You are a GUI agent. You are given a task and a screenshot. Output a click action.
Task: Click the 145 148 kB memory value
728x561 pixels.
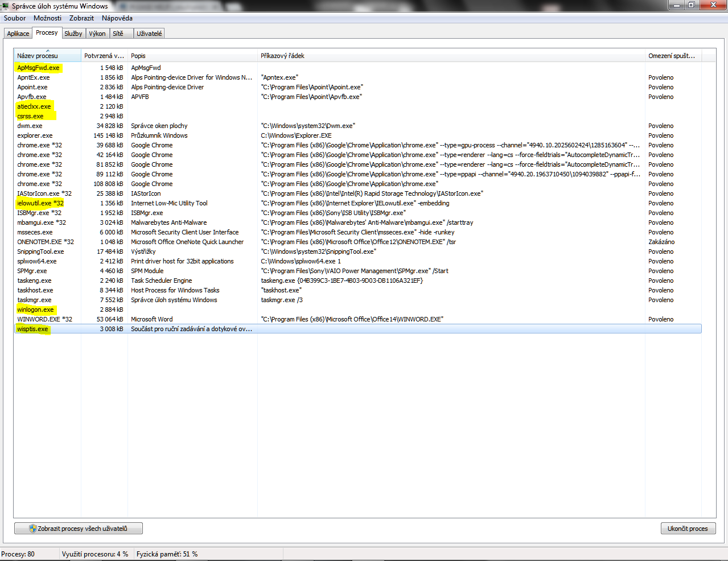[x=108, y=135]
